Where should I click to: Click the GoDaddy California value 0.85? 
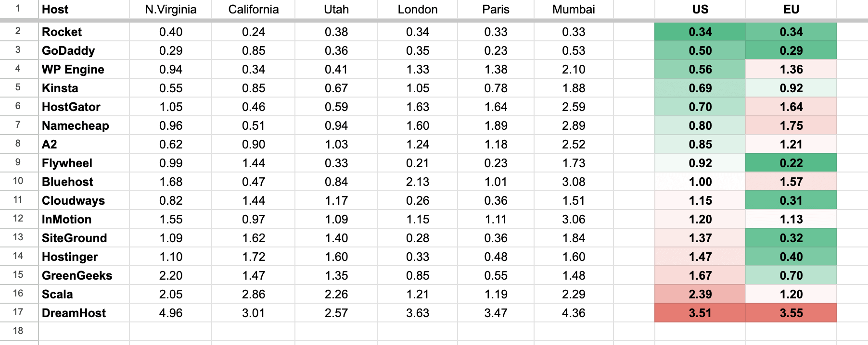tap(254, 50)
